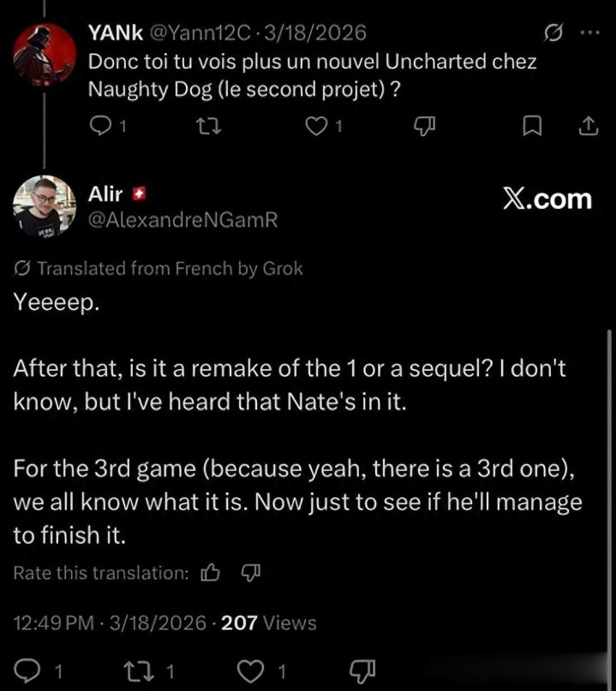The image size is (616, 691).
Task: Click the 'Translated from French by Grok' label
Action: [169, 269]
